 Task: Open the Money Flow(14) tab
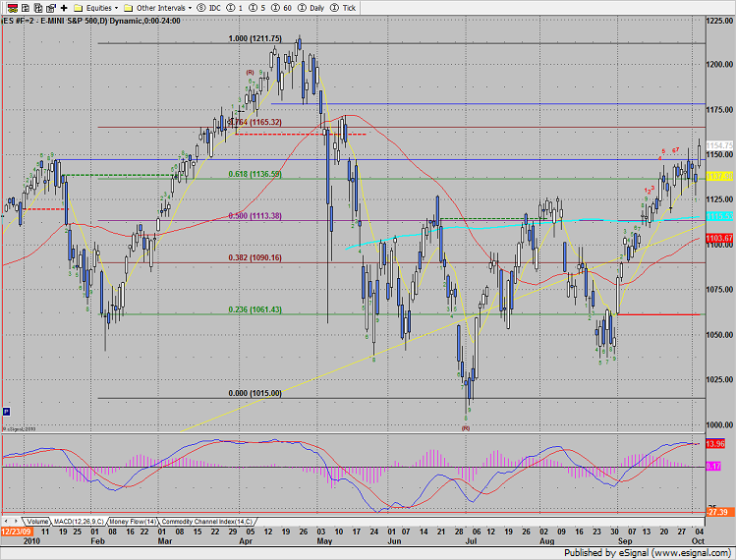tap(134, 522)
